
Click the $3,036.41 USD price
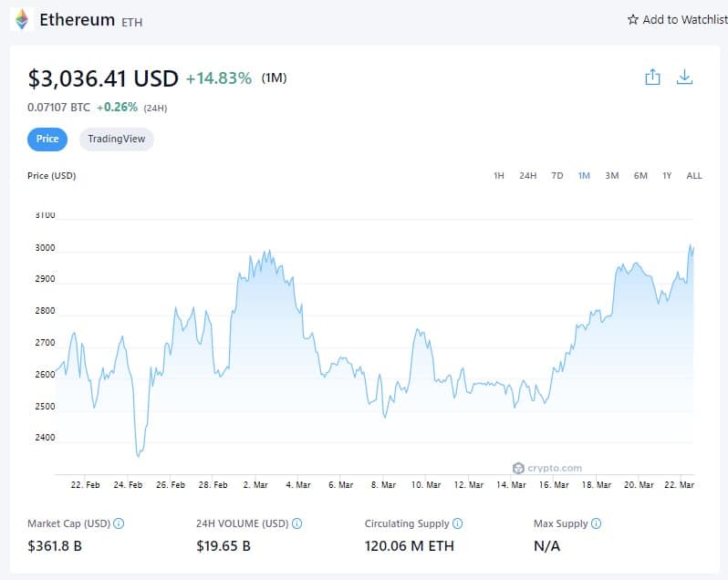click(103, 78)
